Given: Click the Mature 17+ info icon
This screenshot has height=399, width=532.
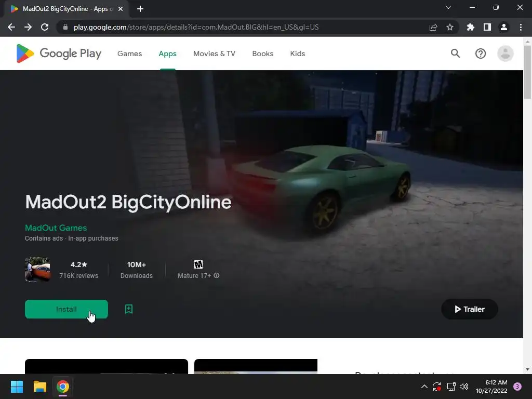Looking at the screenshot, I should point(217,275).
